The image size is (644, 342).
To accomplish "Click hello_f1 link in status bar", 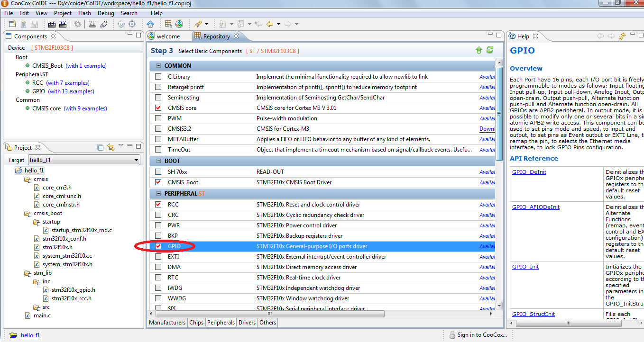I will coord(30,335).
